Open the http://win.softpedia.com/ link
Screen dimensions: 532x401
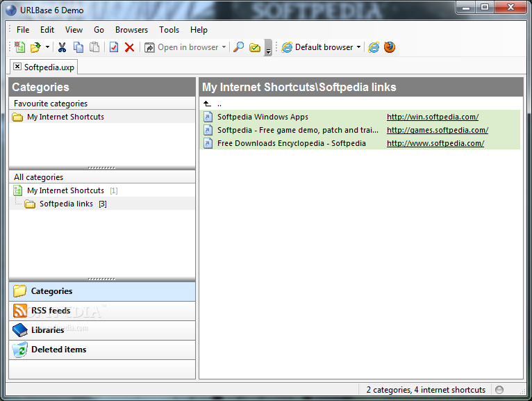433,117
